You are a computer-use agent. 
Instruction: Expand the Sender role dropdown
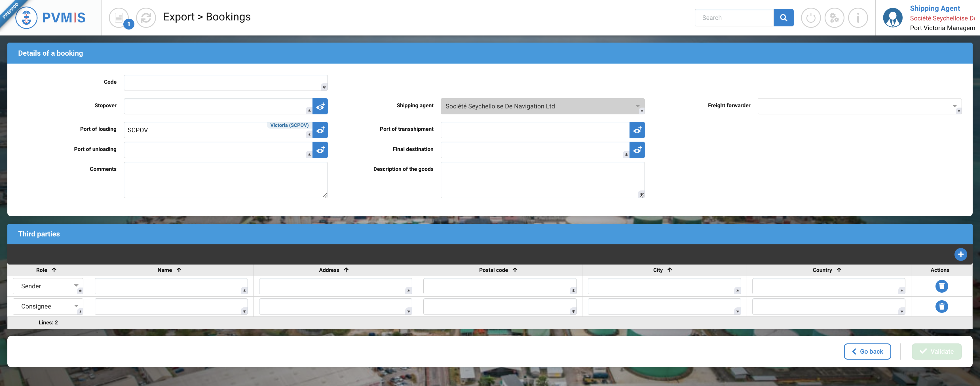coord(76,286)
